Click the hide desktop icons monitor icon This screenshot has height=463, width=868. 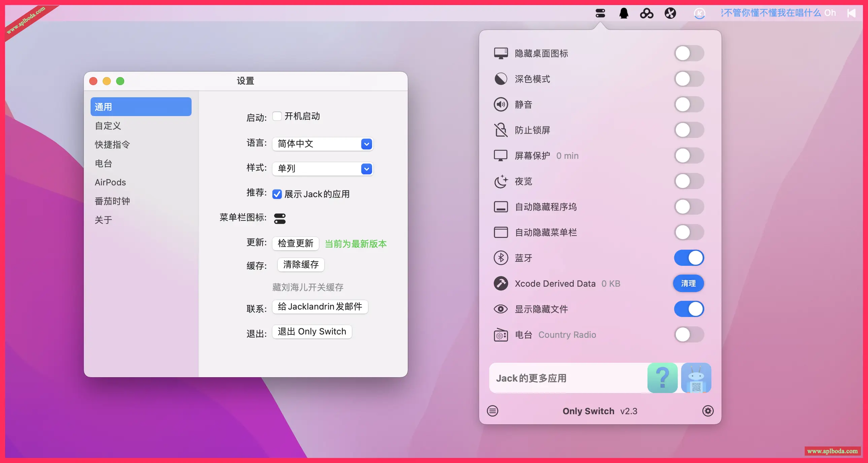501,53
